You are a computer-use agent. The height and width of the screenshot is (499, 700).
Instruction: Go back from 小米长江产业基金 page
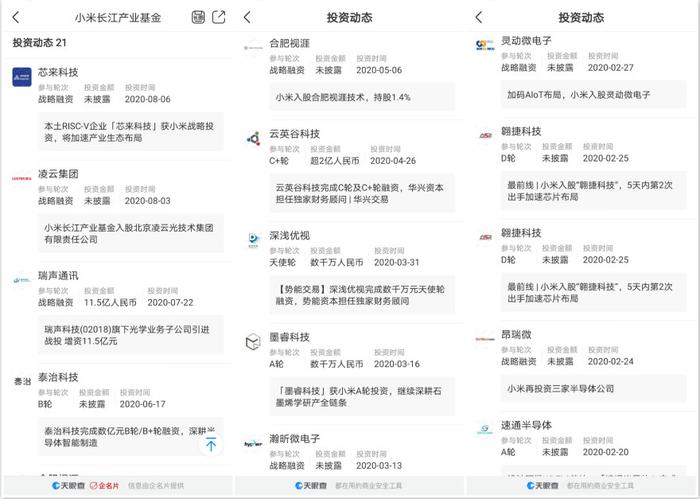point(16,17)
